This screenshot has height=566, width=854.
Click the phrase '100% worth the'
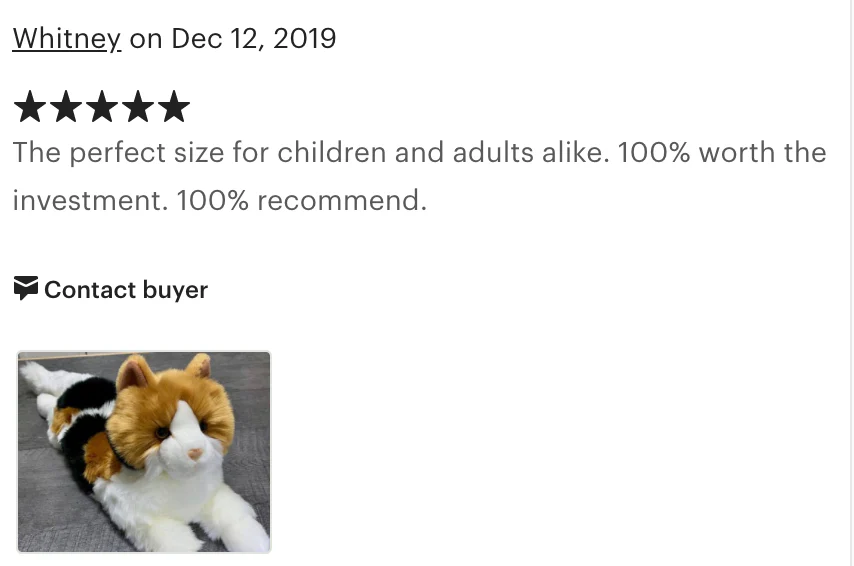pyautogui.click(x=722, y=153)
